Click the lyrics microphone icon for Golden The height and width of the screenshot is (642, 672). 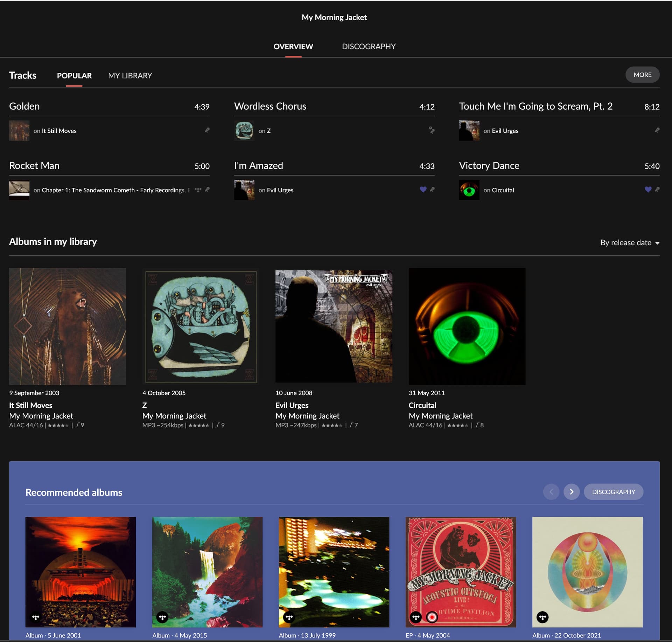(207, 130)
